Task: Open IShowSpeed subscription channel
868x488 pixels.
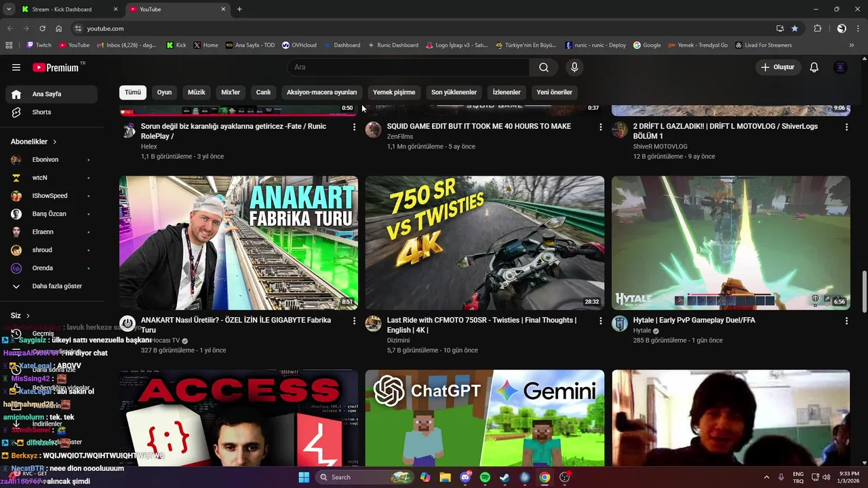Action: [52, 196]
